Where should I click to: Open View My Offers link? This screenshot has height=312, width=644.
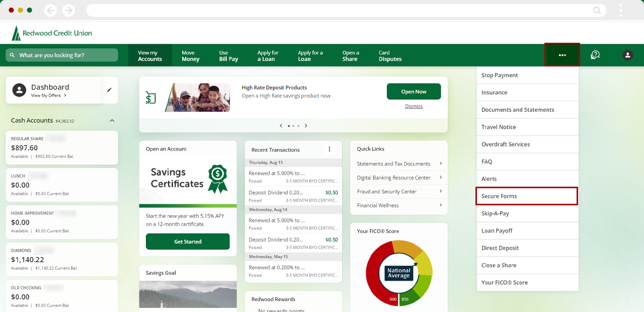(49, 96)
